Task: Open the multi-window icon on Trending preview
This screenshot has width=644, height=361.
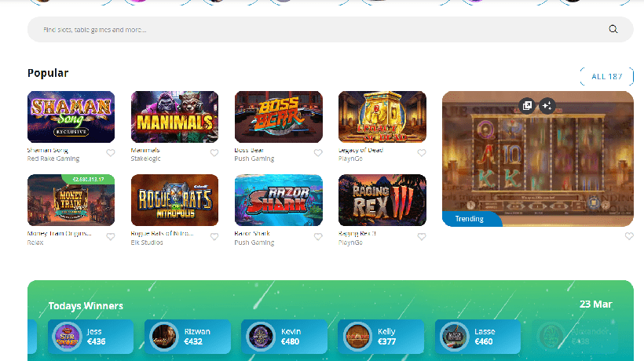Action: [x=527, y=106]
